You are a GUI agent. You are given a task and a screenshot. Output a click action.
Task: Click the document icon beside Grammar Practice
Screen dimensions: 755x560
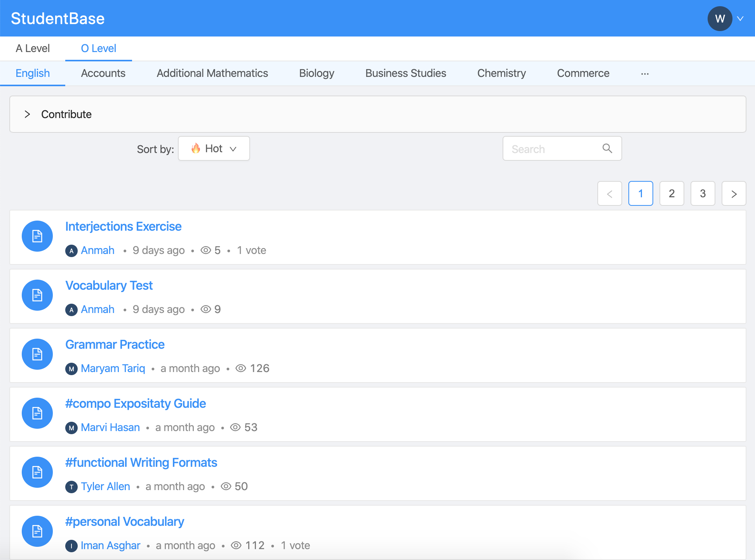coord(37,354)
